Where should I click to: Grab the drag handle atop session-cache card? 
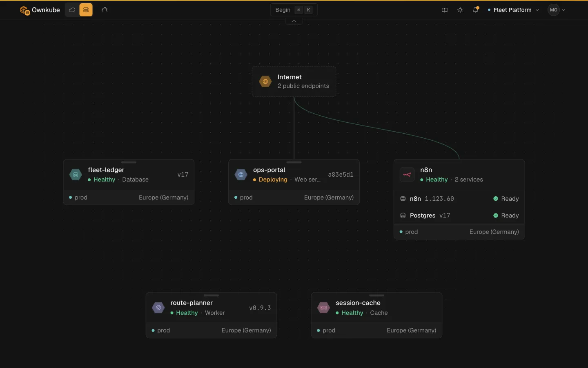pos(376,295)
